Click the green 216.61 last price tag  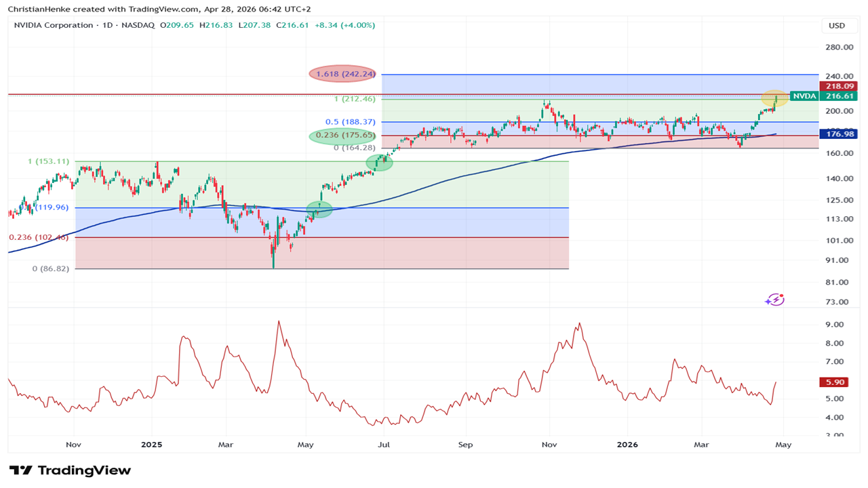tap(839, 96)
